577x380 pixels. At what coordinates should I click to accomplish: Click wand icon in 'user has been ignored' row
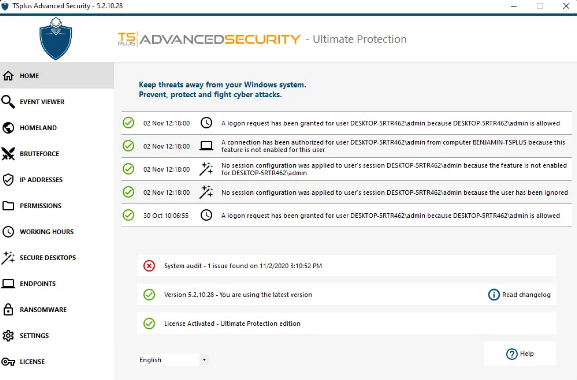coord(206,192)
